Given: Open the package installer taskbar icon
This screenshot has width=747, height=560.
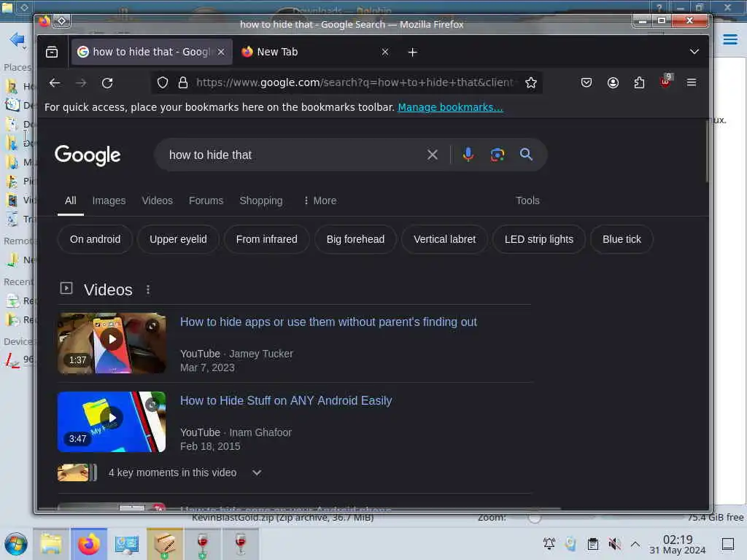Looking at the screenshot, I should (x=164, y=544).
